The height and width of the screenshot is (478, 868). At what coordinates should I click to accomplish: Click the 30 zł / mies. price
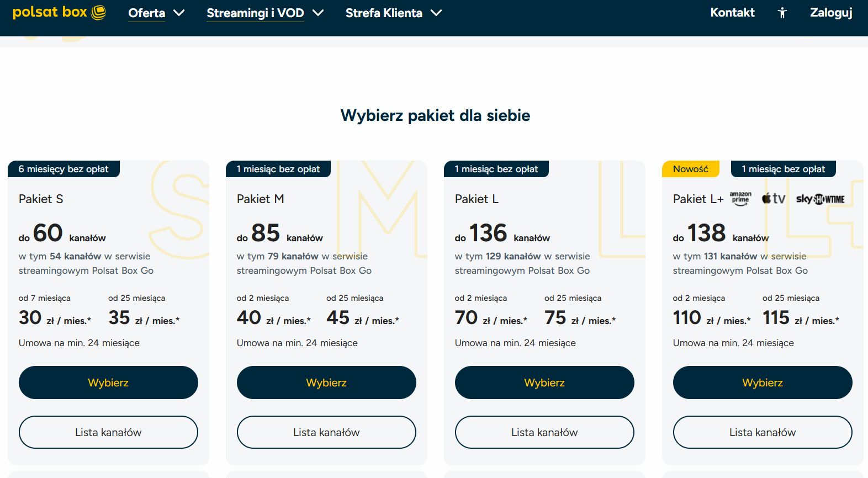(55, 318)
